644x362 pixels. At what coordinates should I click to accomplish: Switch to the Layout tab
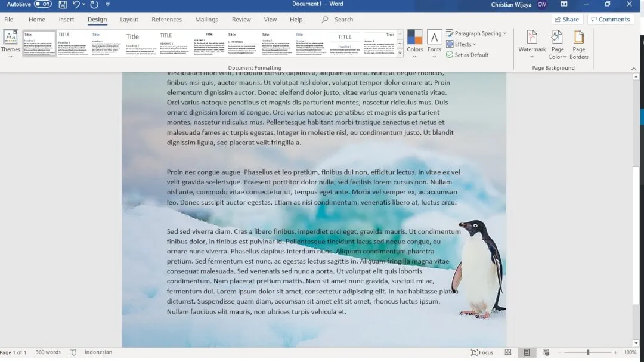129,19
